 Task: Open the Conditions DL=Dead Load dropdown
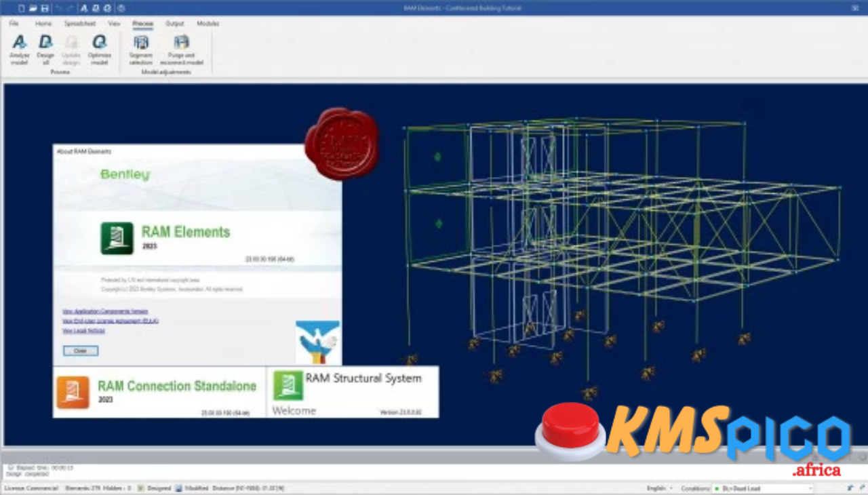point(762,488)
